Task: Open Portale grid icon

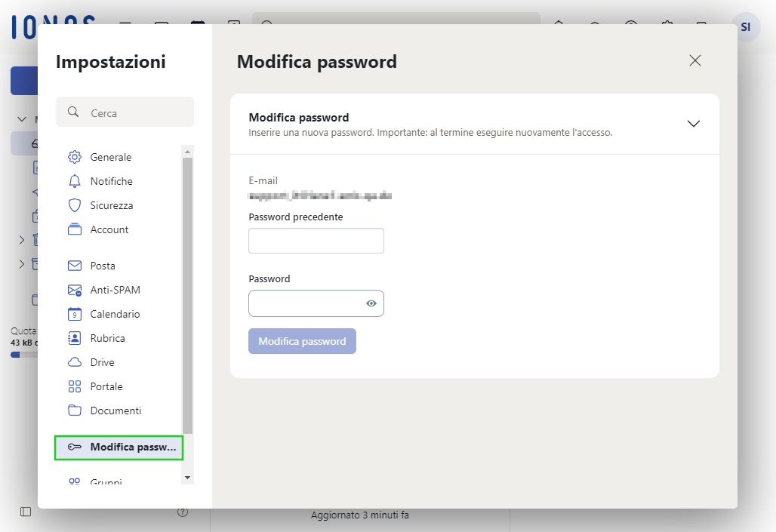Action: click(74, 386)
